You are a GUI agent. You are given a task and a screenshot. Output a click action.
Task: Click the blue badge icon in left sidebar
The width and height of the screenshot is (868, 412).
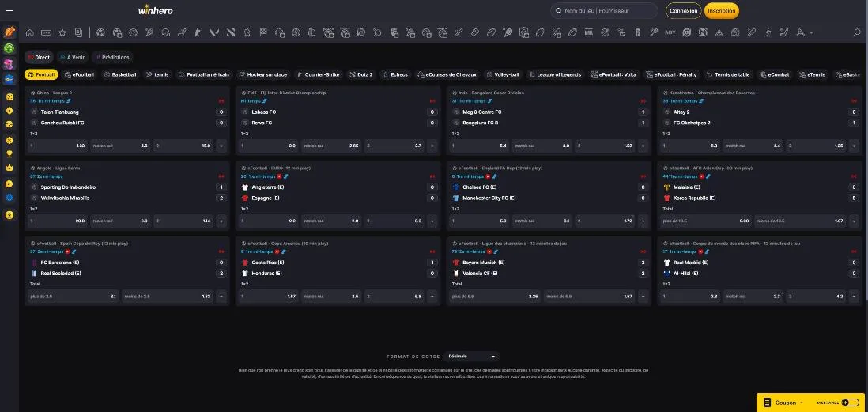pyautogui.click(x=9, y=197)
